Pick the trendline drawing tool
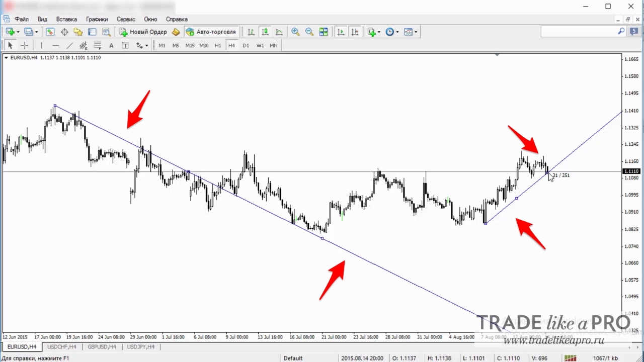The width and height of the screenshot is (644, 362). 69,45
